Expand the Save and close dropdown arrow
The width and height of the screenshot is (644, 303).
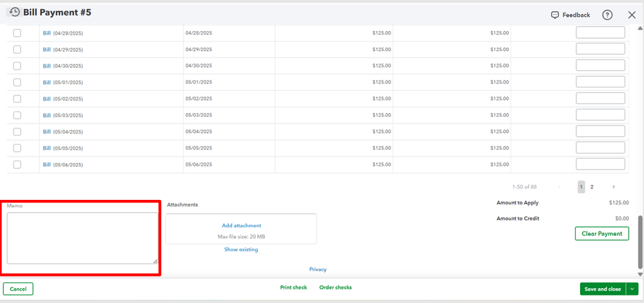pos(632,289)
